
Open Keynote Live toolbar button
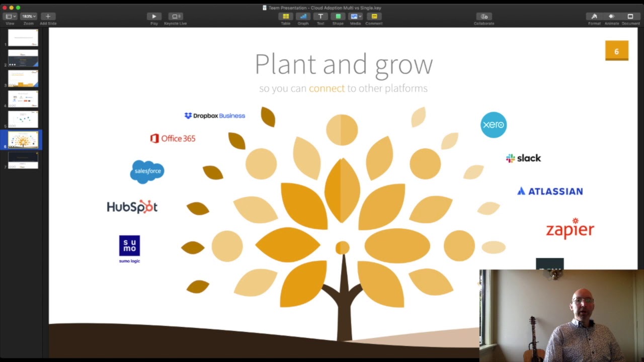click(175, 17)
